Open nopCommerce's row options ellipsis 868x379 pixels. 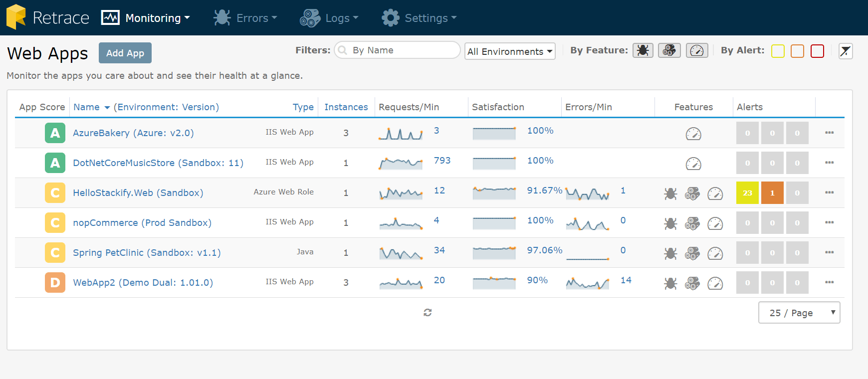(830, 222)
